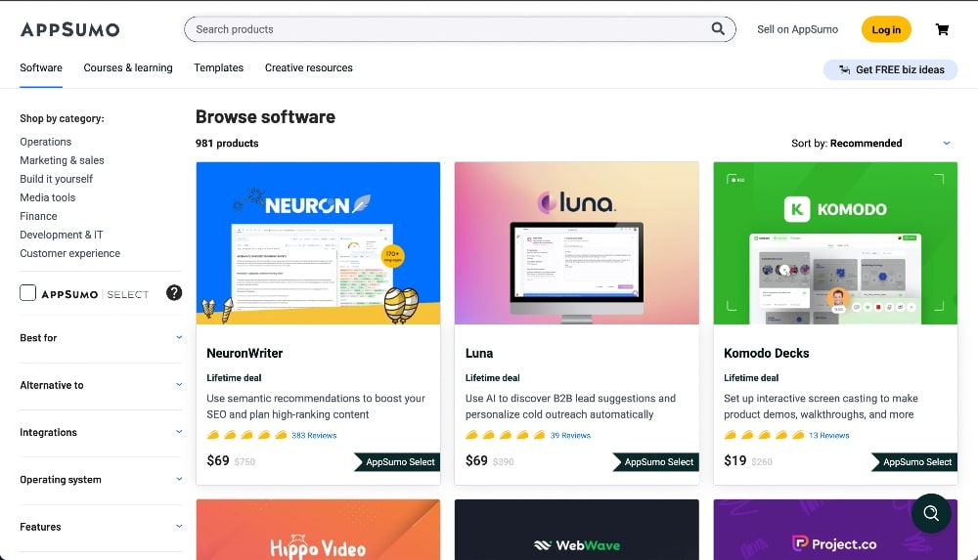Open the Komodo Decks product image

[x=835, y=243]
